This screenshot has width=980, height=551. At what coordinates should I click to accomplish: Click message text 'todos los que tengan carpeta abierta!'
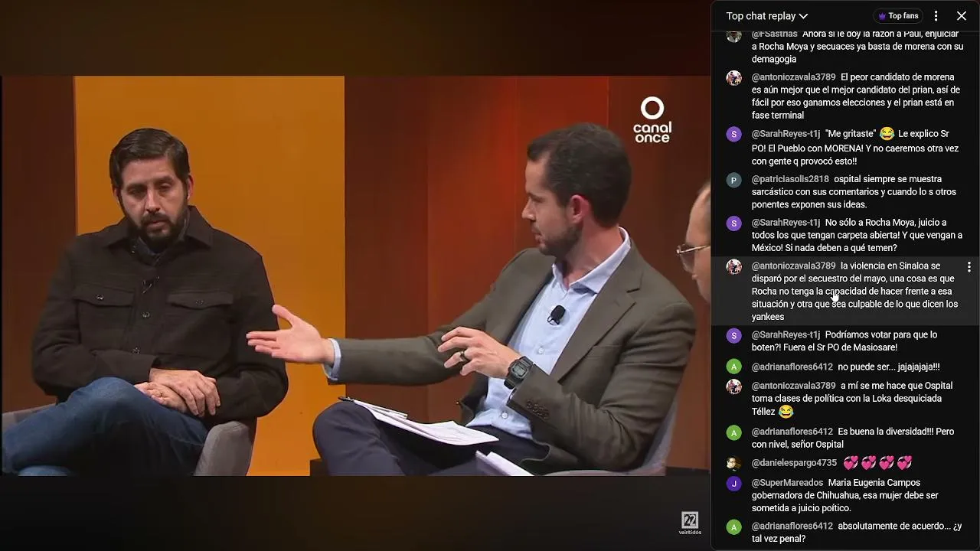click(x=828, y=236)
